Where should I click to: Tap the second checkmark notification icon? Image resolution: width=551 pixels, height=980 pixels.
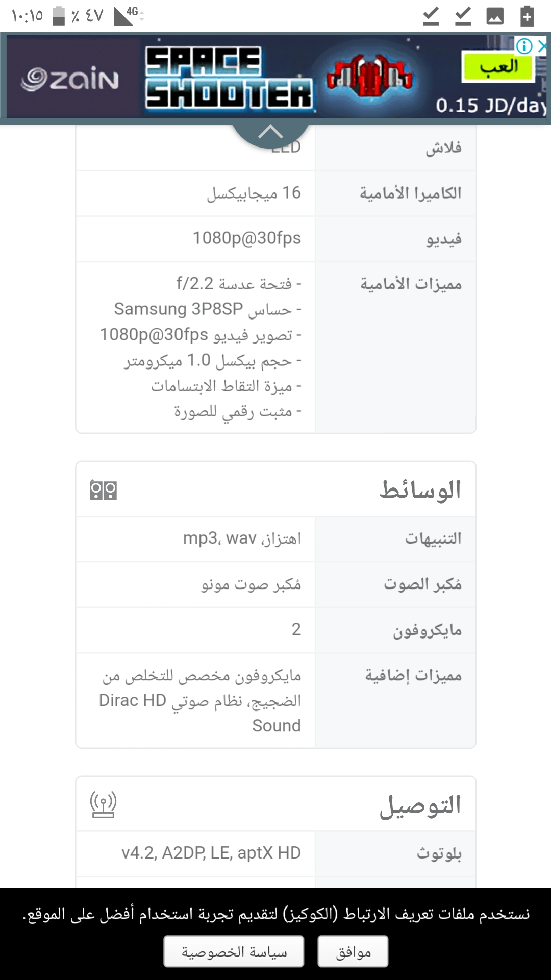463,16
